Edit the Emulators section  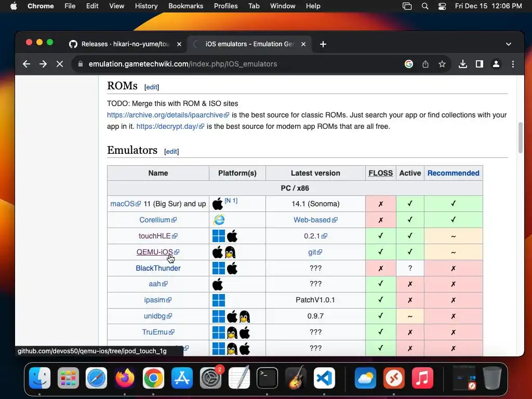tap(171, 151)
